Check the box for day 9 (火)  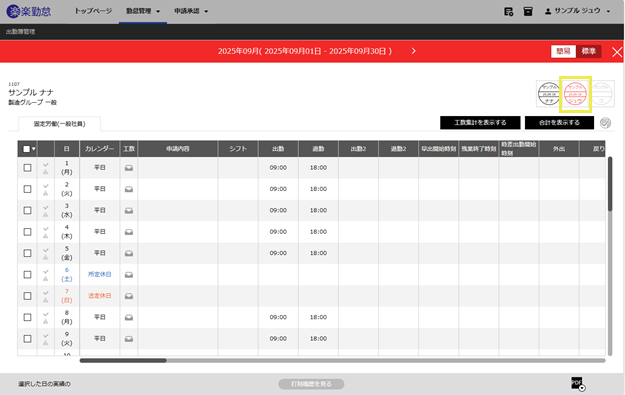click(x=27, y=339)
